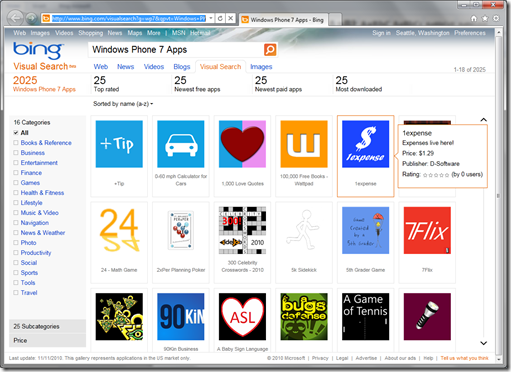Open the +Tip app tile
Screen dimensions: 511x372
[x=119, y=144]
